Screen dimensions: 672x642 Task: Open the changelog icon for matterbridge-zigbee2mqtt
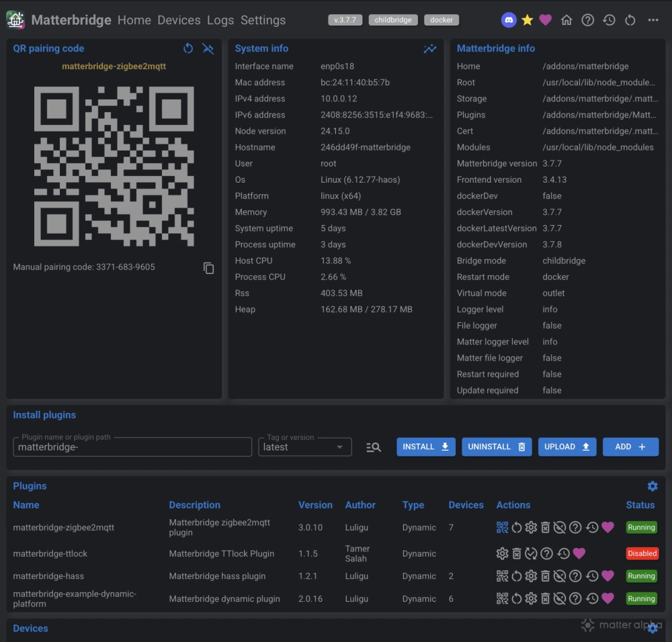pos(592,527)
